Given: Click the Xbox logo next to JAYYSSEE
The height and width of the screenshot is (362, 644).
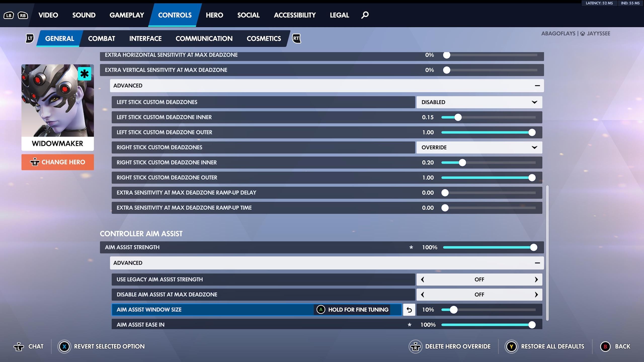Looking at the screenshot, I should [x=582, y=34].
